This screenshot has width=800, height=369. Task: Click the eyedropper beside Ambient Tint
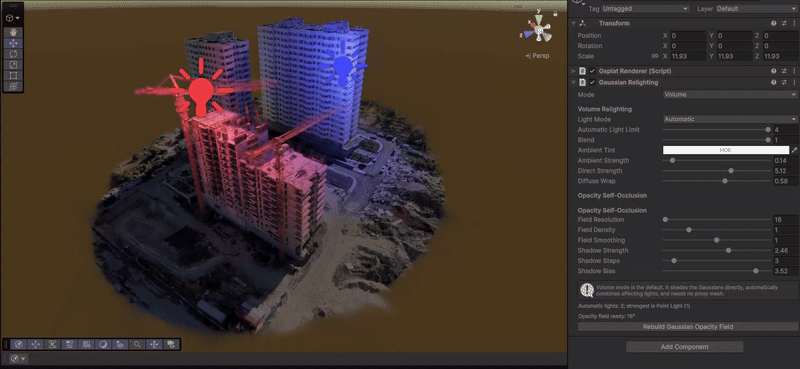coord(794,150)
